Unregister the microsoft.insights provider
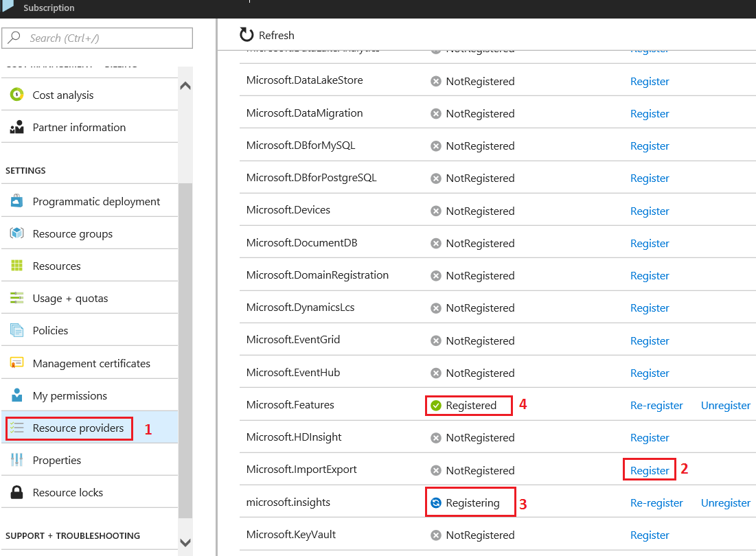 [725, 502]
